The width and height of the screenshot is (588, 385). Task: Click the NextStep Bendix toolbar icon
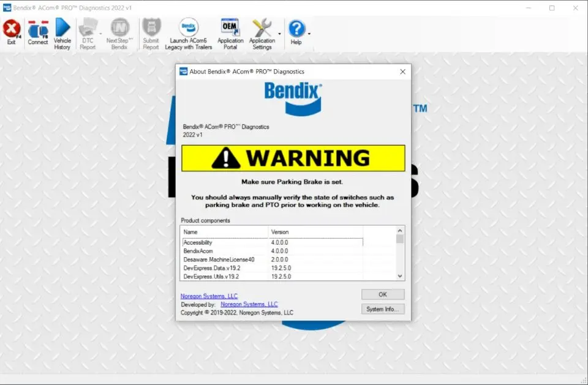(x=119, y=28)
